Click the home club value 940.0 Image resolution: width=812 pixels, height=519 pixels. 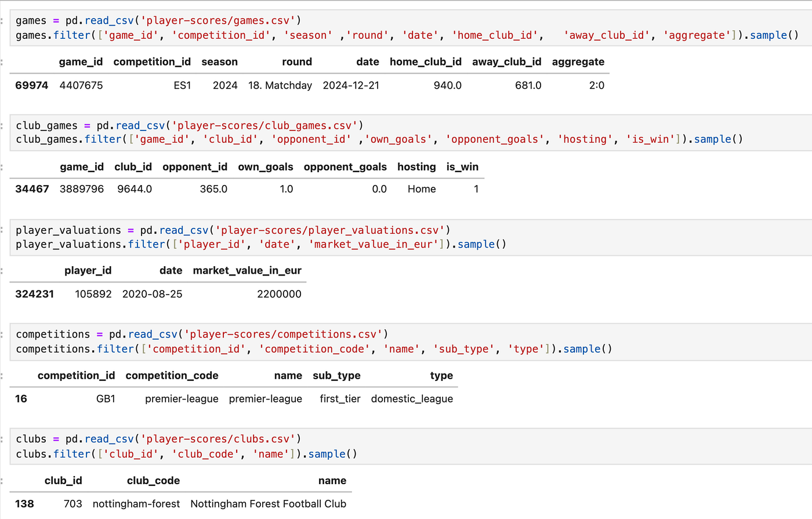(x=448, y=85)
